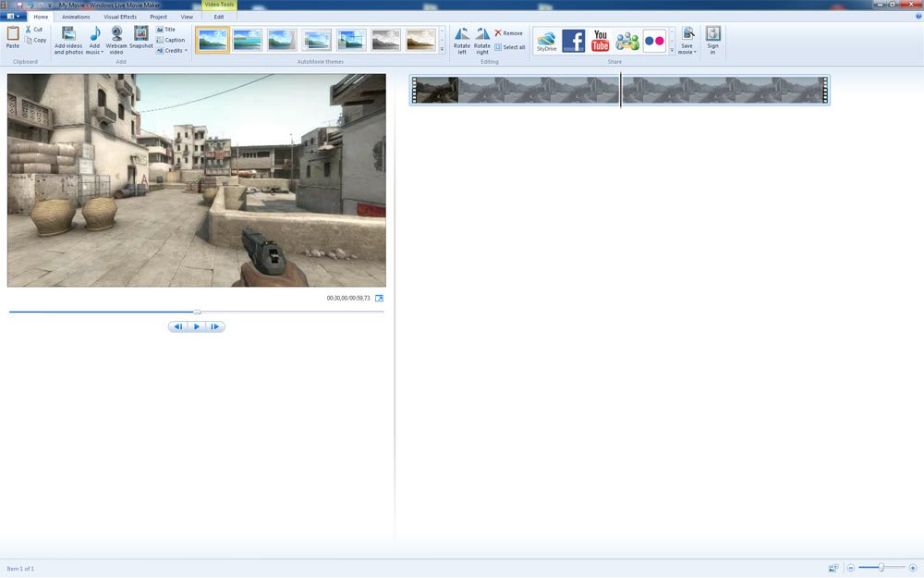The height and width of the screenshot is (578, 924).
Task: Take a Snapshot of the preview
Action: pyautogui.click(x=140, y=37)
